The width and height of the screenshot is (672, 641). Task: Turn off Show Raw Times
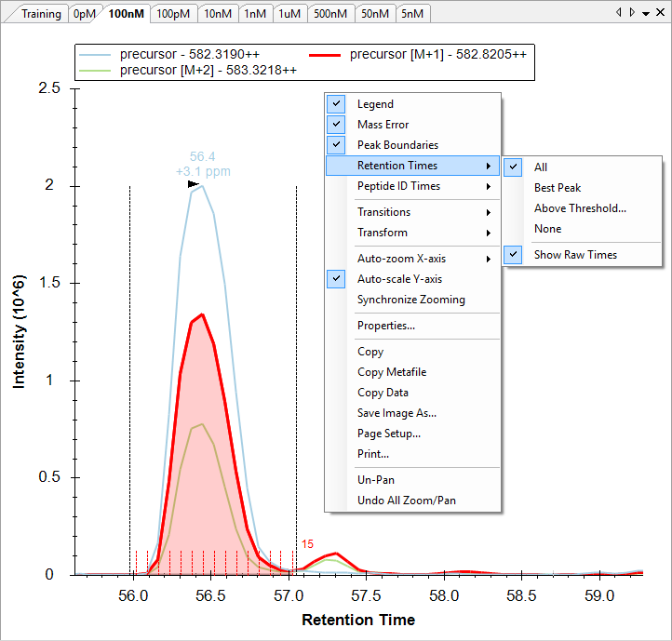pos(575,255)
